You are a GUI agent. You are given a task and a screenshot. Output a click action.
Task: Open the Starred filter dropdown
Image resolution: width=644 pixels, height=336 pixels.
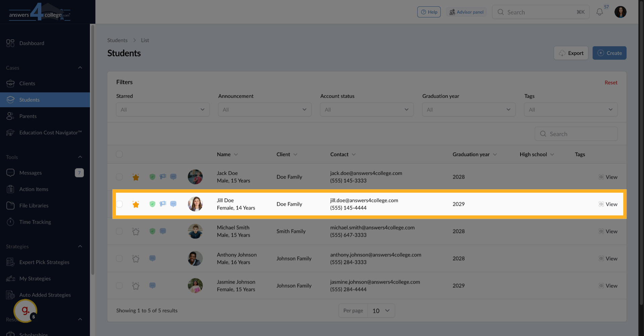[x=163, y=110]
